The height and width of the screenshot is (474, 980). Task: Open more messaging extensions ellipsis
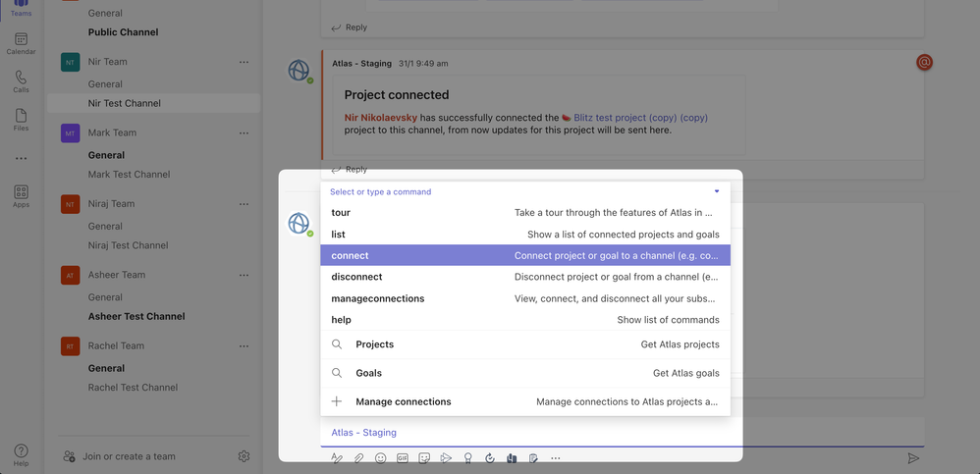[556, 458]
